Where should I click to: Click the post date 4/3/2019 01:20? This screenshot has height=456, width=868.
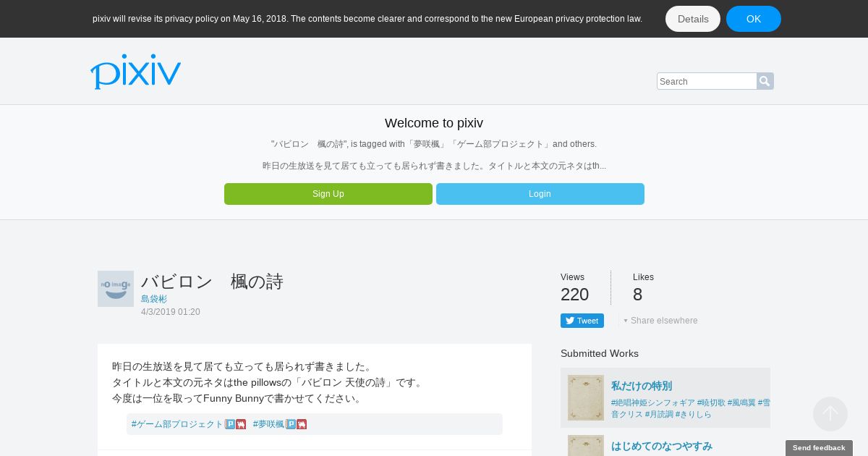pyautogui.click(x=171, y=312)
